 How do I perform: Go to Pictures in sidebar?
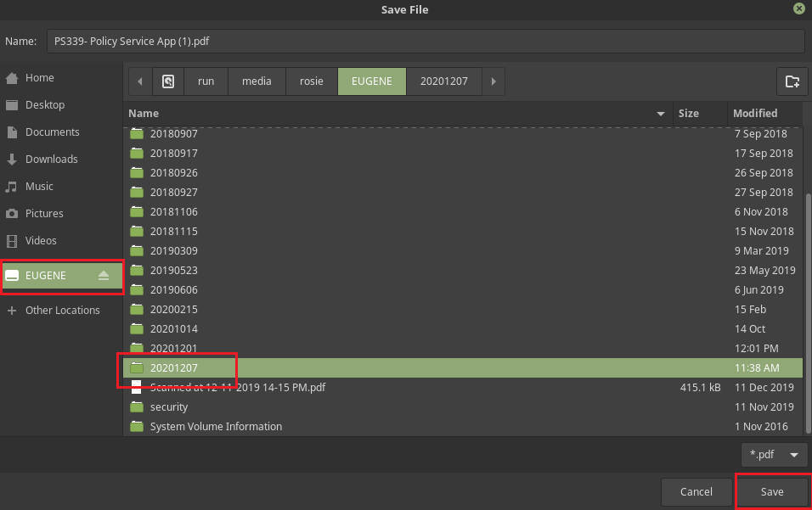click(44, 214)
